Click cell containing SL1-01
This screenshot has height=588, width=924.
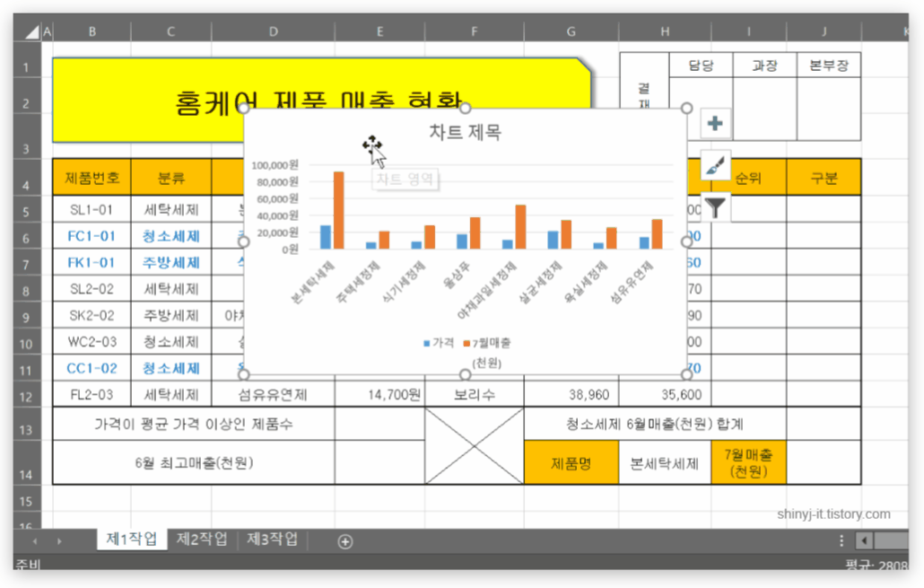pyautogui.click(x=92, y=209)
